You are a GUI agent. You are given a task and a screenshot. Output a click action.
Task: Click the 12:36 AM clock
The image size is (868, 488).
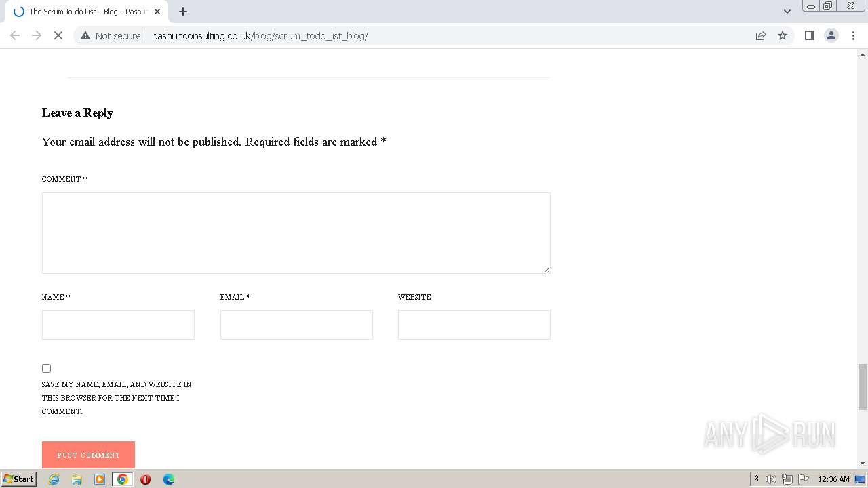click(x=833, y=479)
